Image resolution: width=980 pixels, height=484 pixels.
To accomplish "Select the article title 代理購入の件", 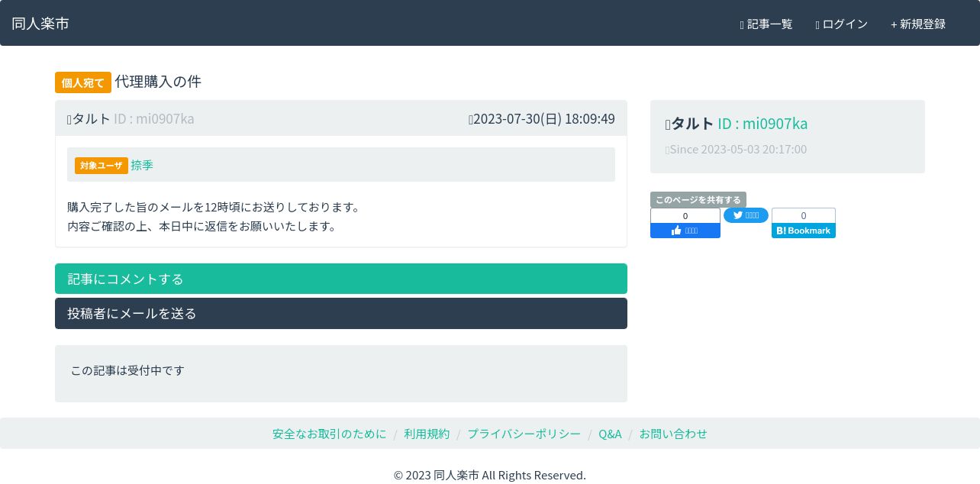I will (x=158, y=82).
